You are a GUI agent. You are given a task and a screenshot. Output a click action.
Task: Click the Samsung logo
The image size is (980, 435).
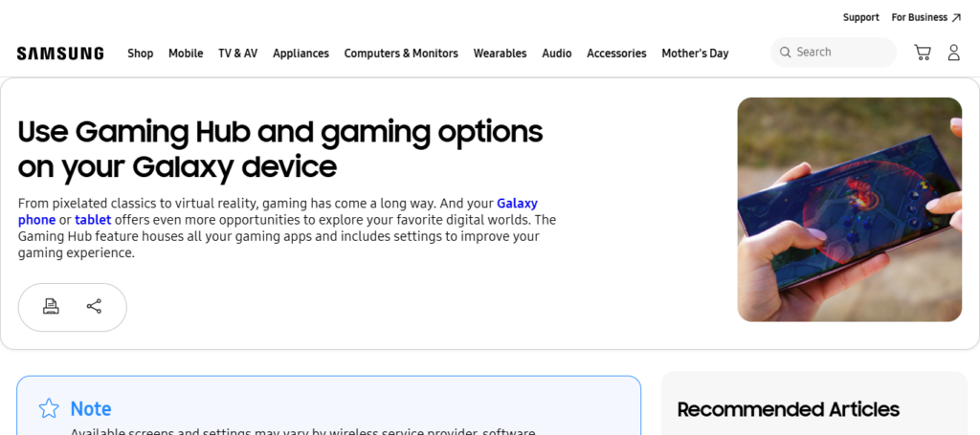click(60, 53)
